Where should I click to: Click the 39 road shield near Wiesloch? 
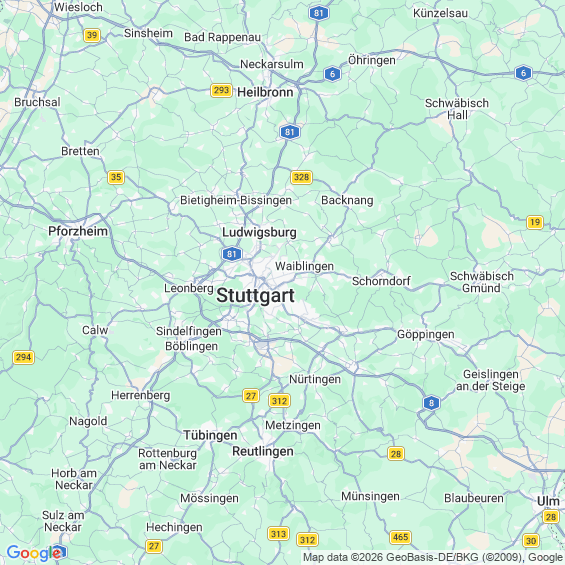[92, 35]
